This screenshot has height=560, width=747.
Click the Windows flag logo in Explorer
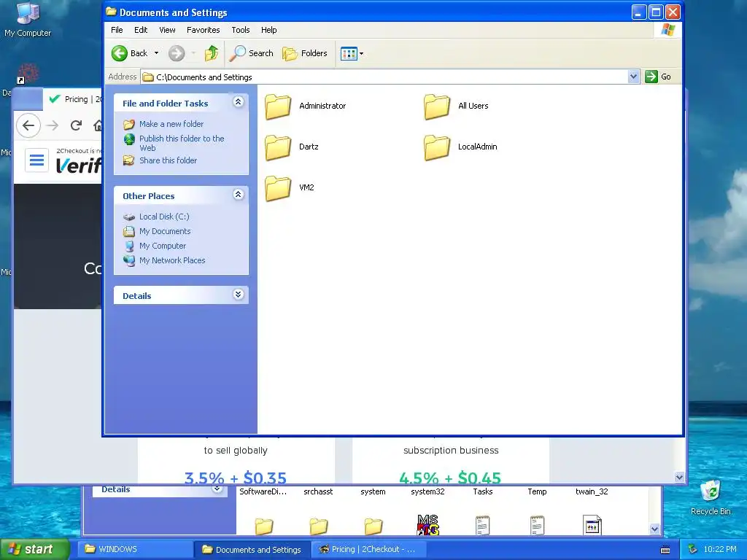[x=668, y=30]
